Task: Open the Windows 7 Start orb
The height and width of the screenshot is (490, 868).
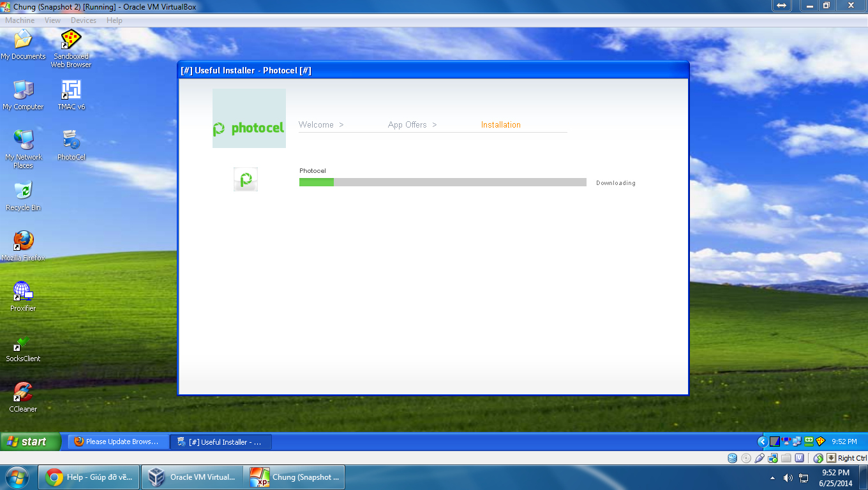Action: pos(16,477)
